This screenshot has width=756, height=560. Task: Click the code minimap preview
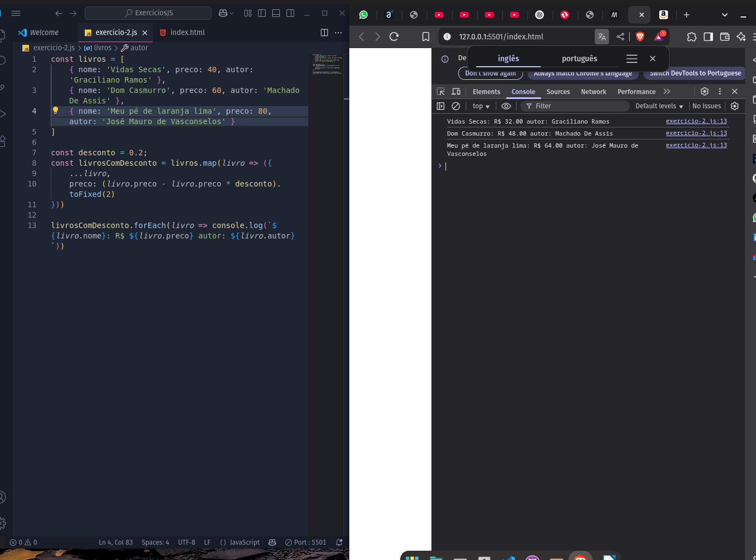click(x=327, y=63)
